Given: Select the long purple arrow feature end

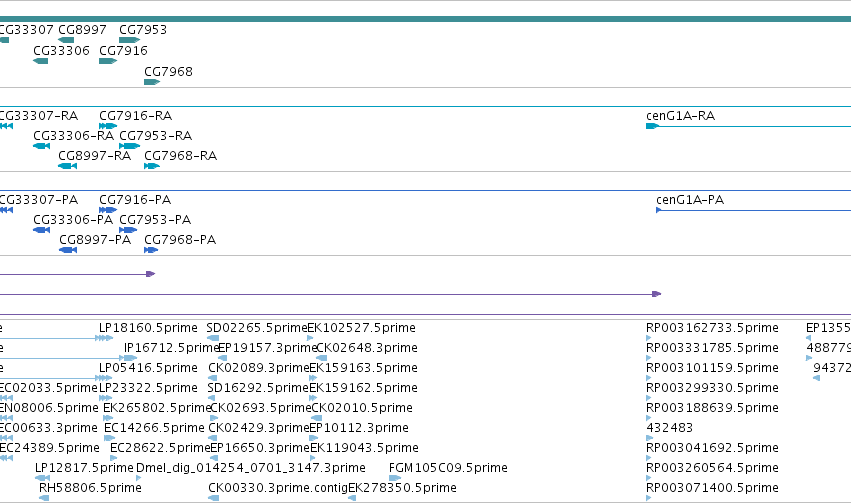Looking at the screenshot, I should pyautogui.click(x=656, y=294).
